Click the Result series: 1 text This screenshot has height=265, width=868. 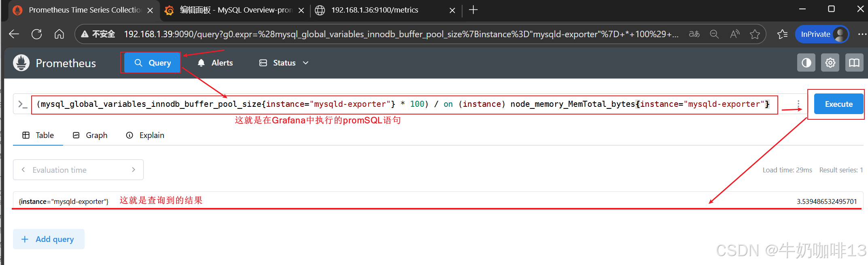coord(841,170)
